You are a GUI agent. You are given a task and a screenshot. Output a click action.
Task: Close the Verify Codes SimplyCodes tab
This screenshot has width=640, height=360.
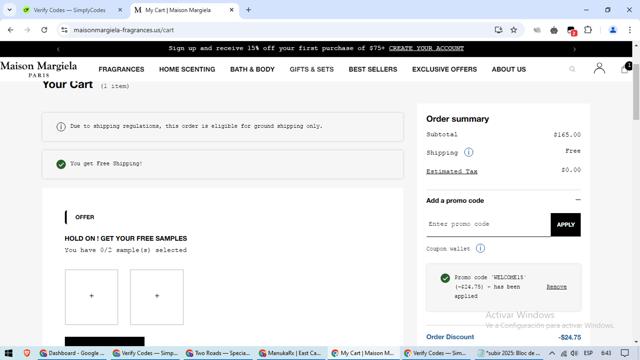[x=120, y=10]
